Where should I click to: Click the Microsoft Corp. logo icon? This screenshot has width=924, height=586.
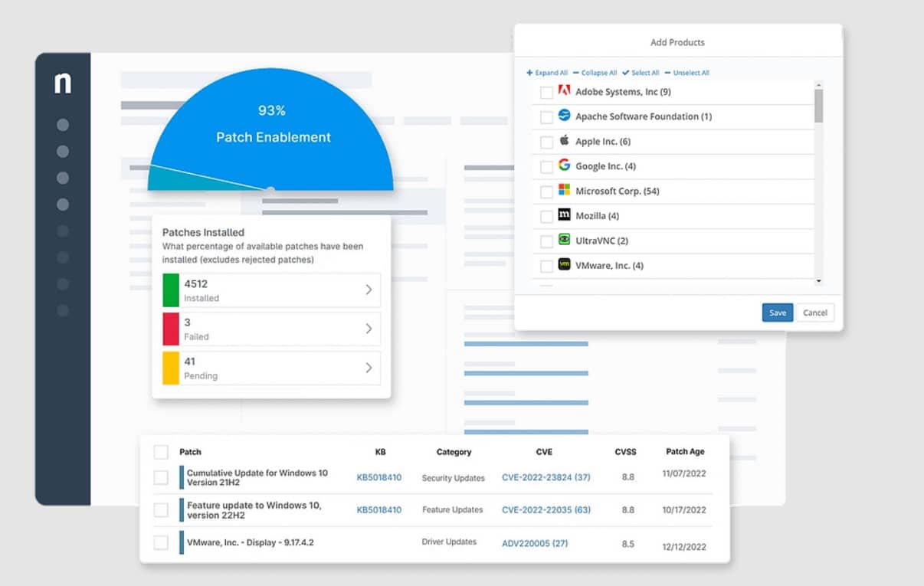point(565,189)
